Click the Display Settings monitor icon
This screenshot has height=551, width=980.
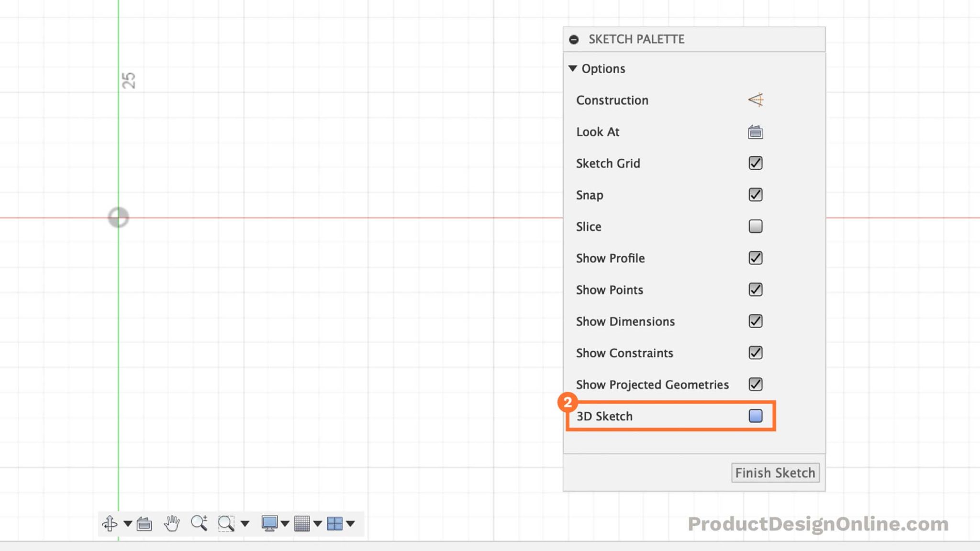[x=271, y=524]
